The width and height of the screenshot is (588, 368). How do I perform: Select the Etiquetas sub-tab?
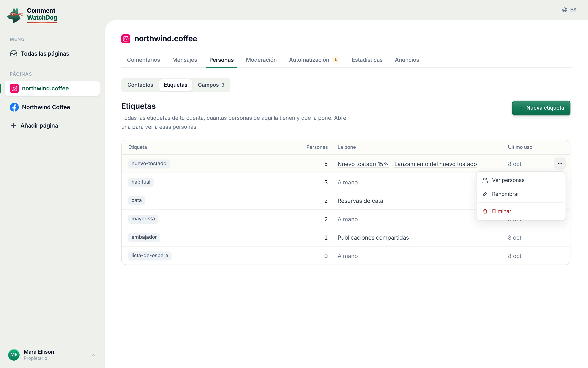tap(175, 85)
